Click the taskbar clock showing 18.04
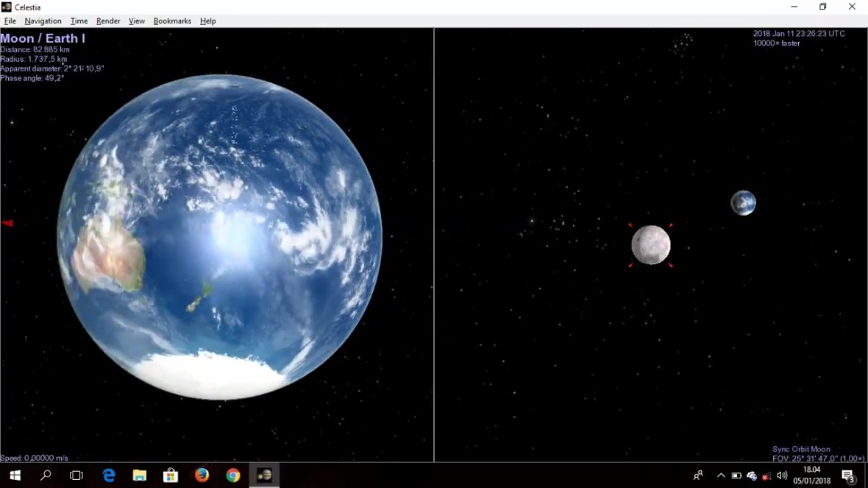This screenshot has width=868, height=488. pyautogui.click(x=811, y=475)
